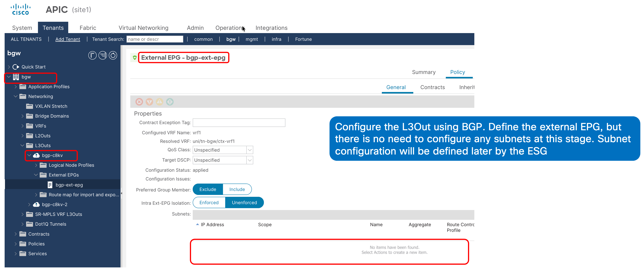Click the Policies folder icon
The height and width of the screenshot is (269, 644).
tap(23, 244)
